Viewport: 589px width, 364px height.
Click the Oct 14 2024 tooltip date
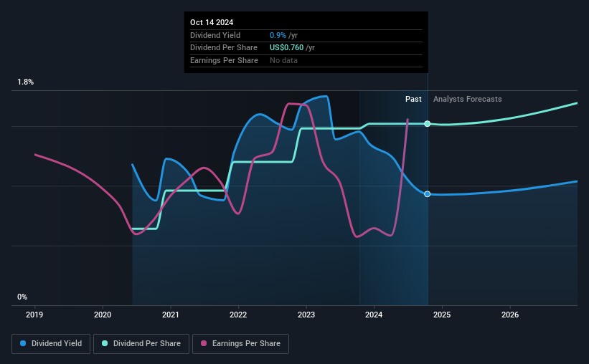(x=212, y=22)
